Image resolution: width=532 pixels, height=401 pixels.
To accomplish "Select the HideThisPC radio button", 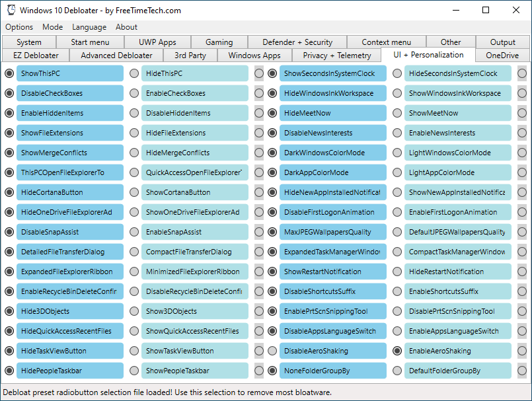I will point(134,73).
